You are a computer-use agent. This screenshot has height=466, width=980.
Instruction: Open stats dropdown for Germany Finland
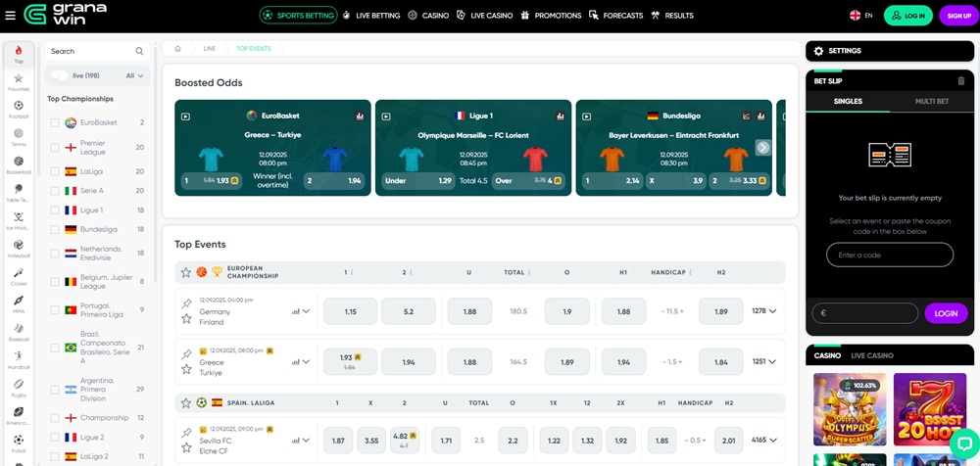click(301, 311)
